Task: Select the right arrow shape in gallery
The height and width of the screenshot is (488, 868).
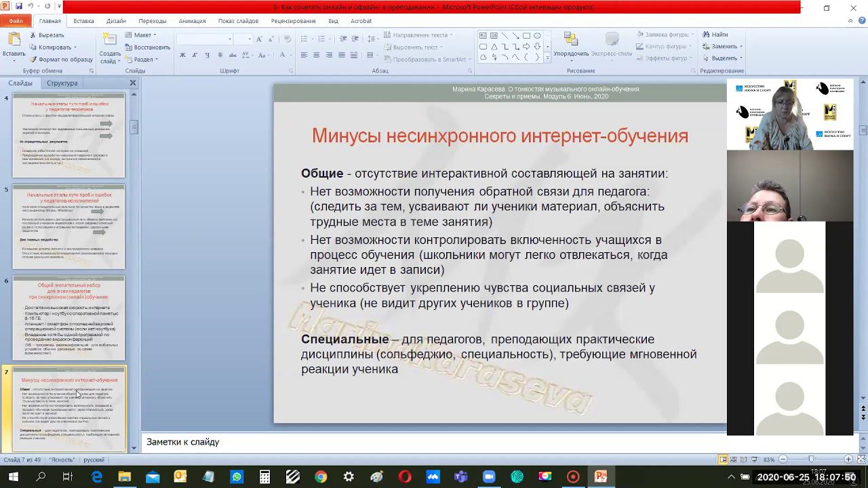Action: click(x=526, y=47)
